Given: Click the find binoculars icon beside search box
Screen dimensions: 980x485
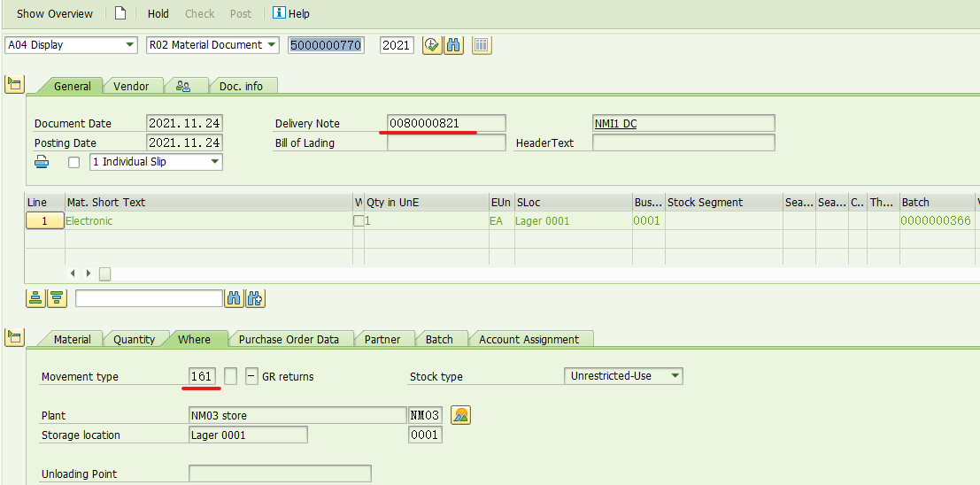Looking at the screenshot, I should (x=235, y=298).
